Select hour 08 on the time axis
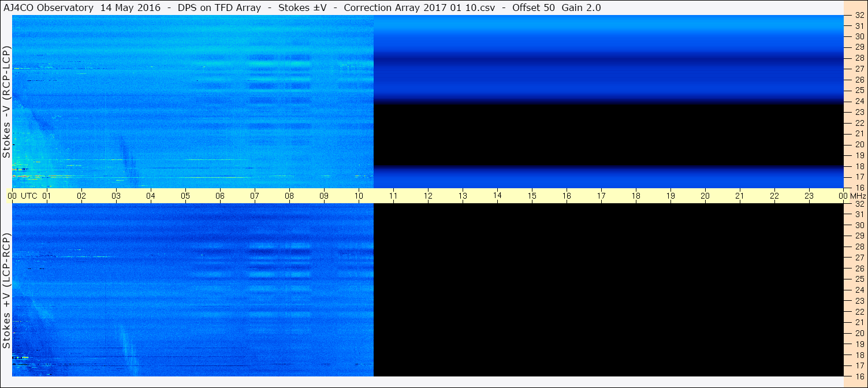This screenshot has height=388, width=868. point(289,196)
